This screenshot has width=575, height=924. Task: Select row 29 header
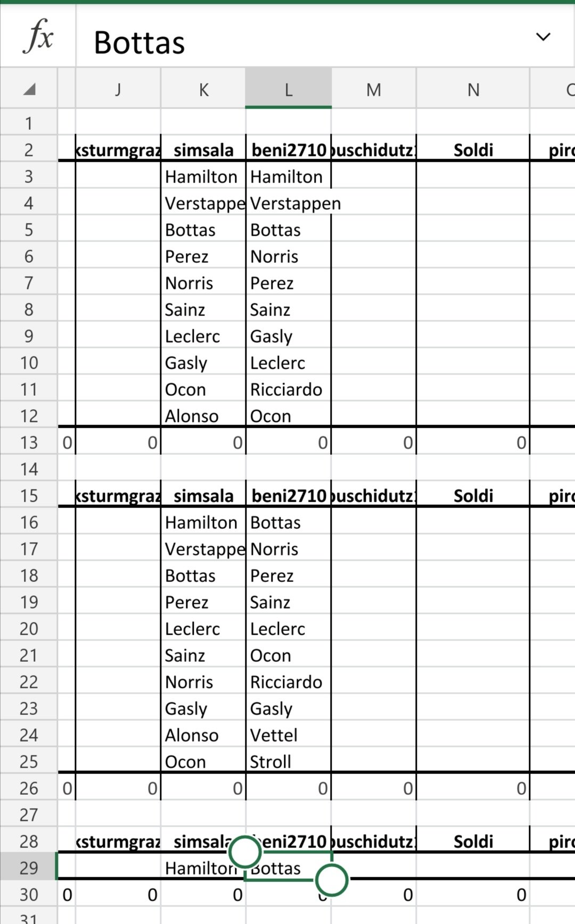pos(29,868)
